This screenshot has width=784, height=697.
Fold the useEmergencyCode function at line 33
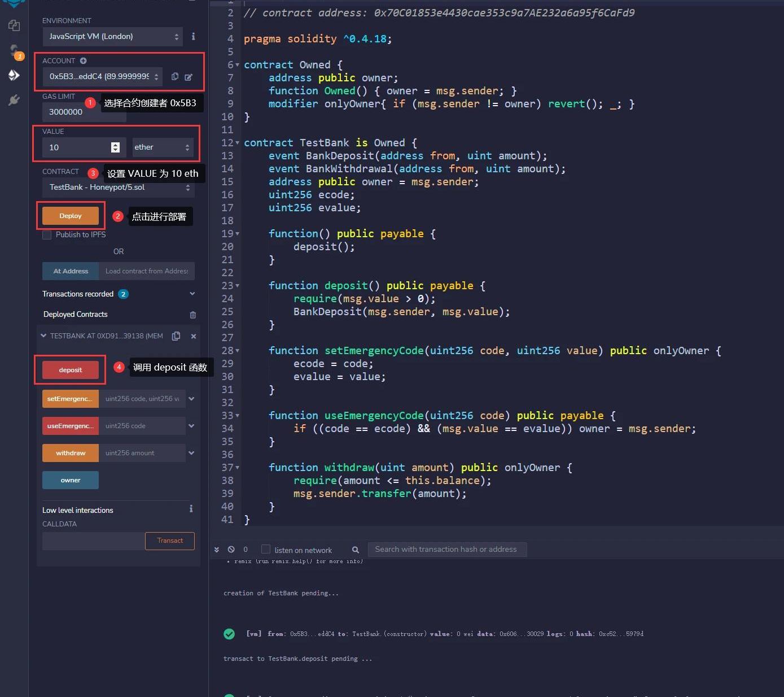tap(238, 416)
